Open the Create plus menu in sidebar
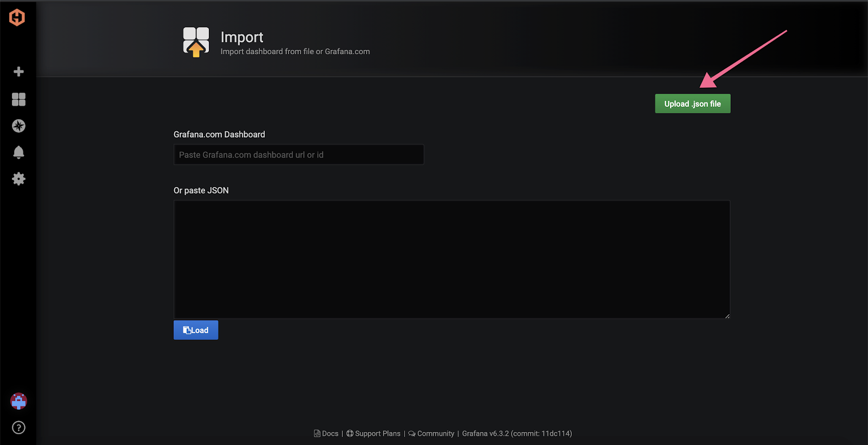Viewport: 868px width, 445px height. point(18,72)
